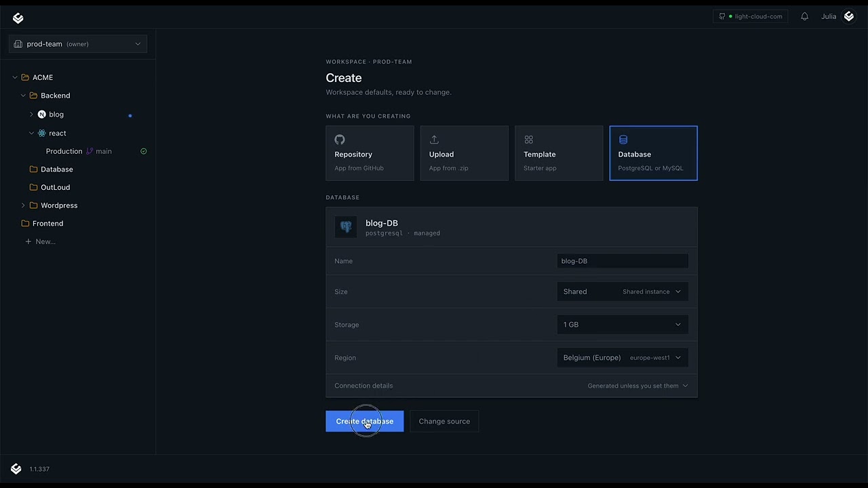
Task: Click the Change source button
Action: pos(444,422)
